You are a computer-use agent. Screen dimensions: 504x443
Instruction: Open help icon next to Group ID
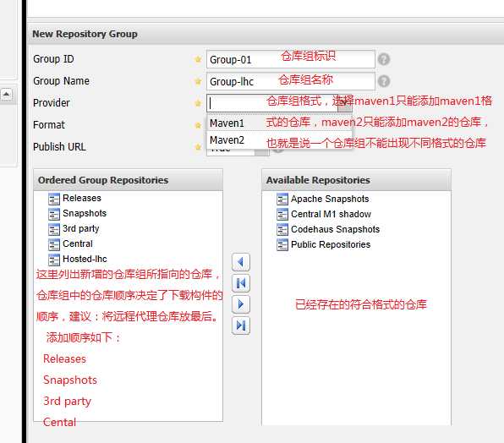[x=384, y=59]
